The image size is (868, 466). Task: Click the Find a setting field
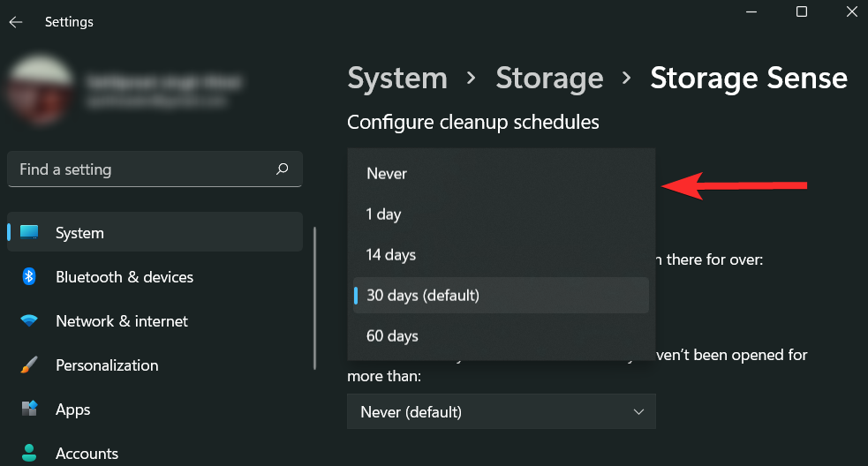[x=141, y=169]
